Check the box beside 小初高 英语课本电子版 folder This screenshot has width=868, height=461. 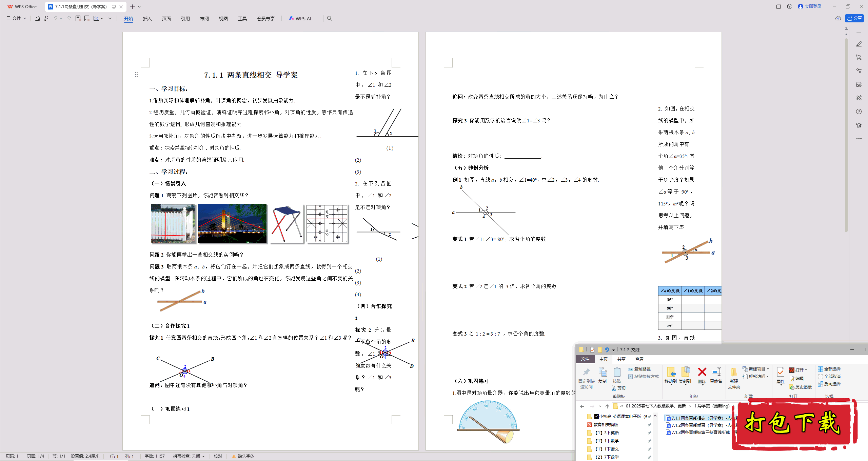coord(596,417)
